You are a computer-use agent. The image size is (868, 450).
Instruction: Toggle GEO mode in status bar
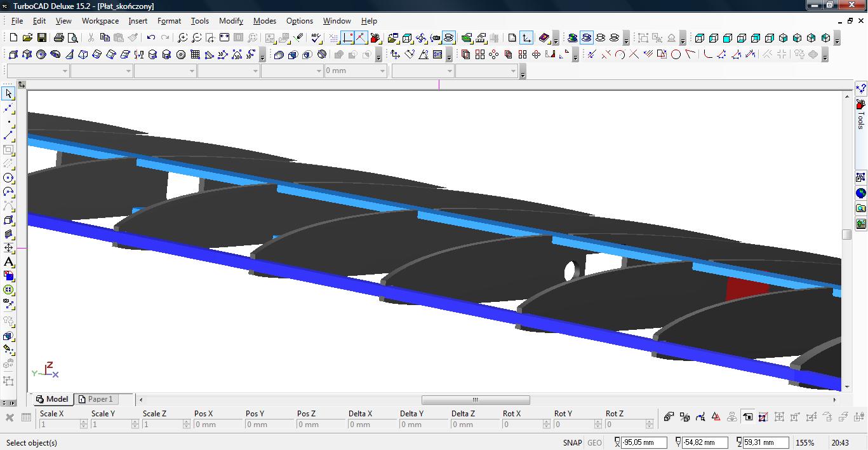point(594,443)
